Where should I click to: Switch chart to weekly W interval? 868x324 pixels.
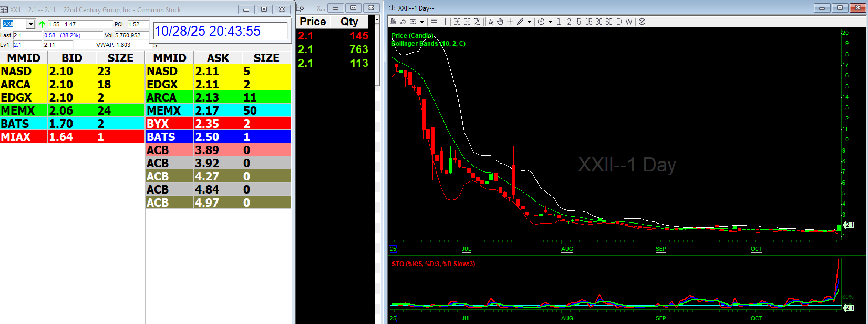(628, 22)
